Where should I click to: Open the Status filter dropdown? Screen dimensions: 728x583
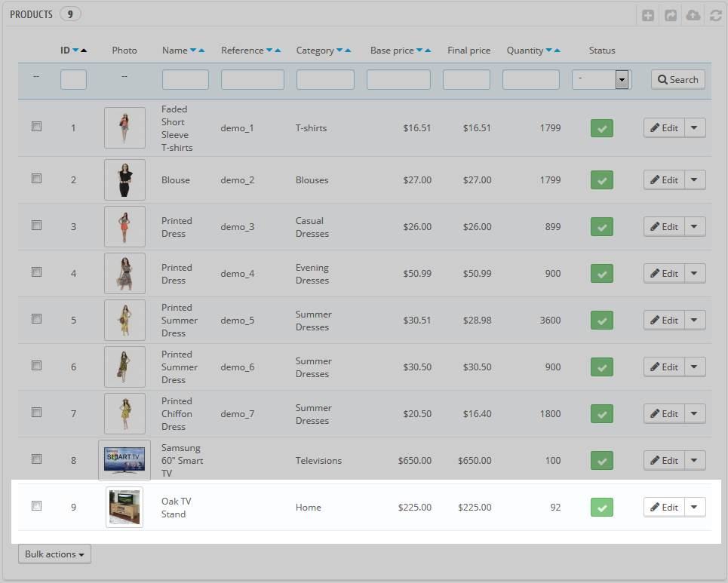(601, 80)
